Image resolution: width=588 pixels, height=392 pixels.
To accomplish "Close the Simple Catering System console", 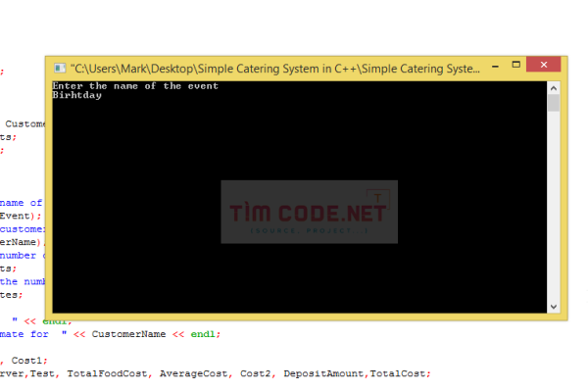I will click(x=543, y=65).
